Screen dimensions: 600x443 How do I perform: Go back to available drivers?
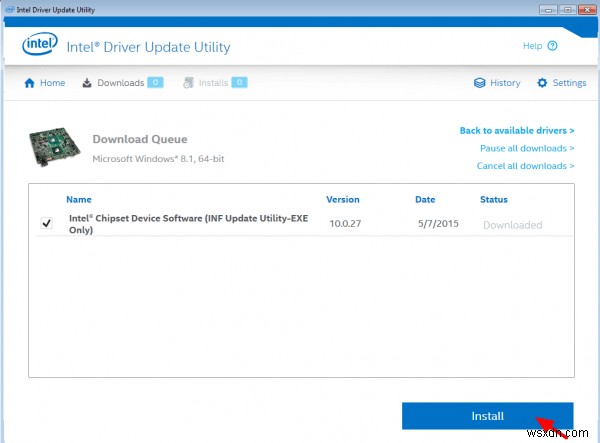tap(517, 130)
